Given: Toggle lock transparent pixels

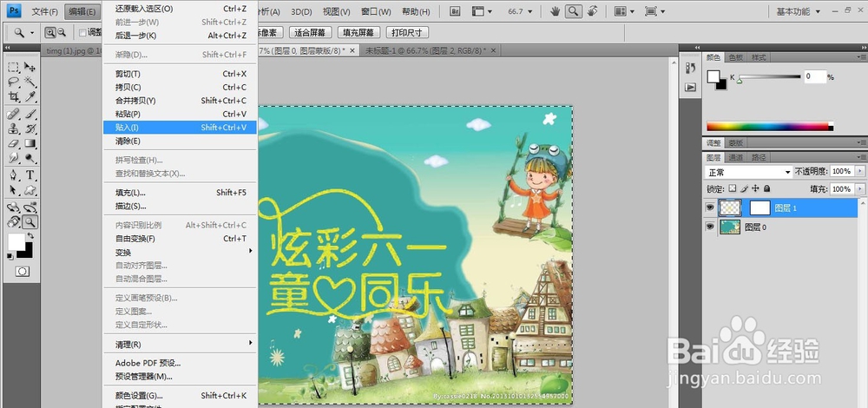Looking at the screenshot, I should [x=733, y=188].
